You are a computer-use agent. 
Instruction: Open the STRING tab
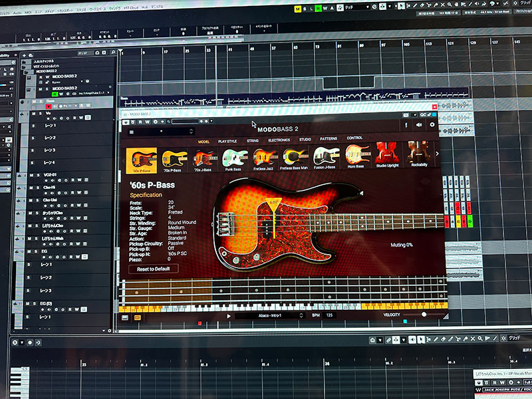point(253,140)
